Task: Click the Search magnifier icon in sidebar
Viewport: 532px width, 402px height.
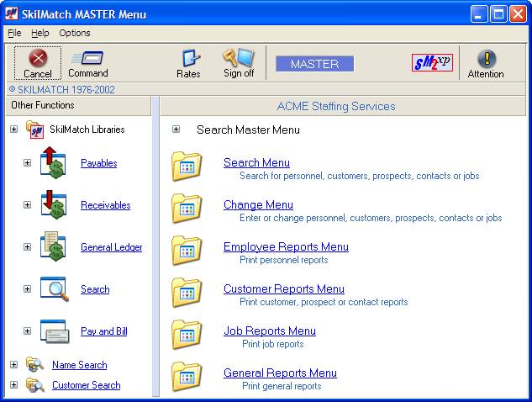Action: tap(55, 288)
